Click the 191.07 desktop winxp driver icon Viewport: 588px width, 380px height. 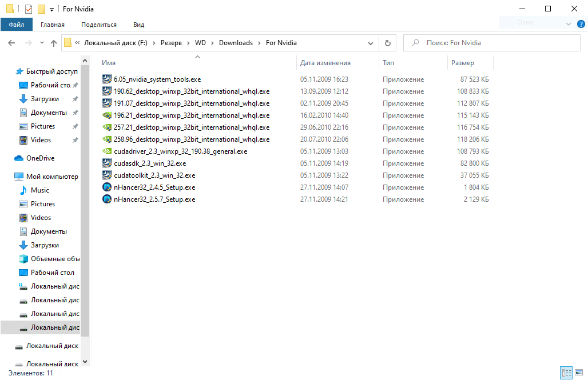107,103
